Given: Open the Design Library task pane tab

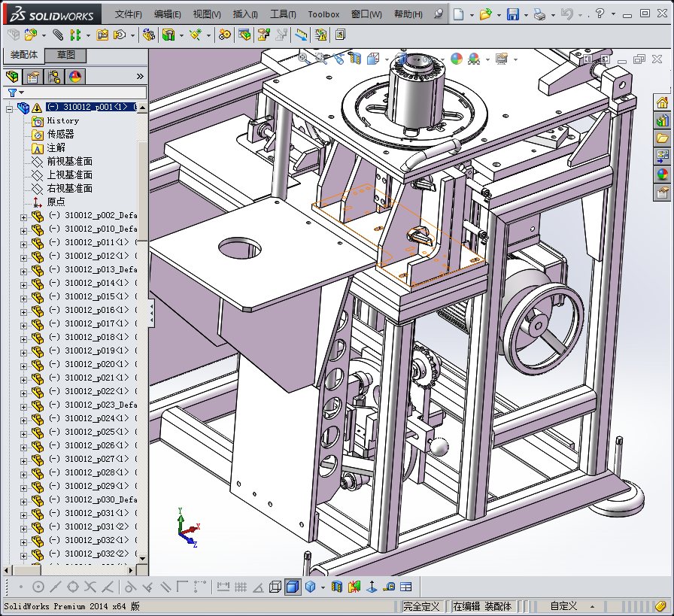Looking at the screenshot, I should click(x=662, y=121).
